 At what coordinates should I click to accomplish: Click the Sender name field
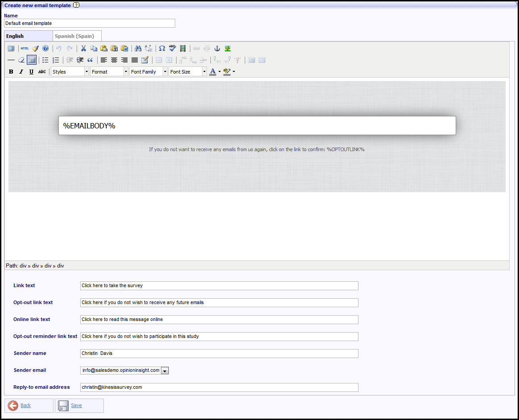[219, 354]
